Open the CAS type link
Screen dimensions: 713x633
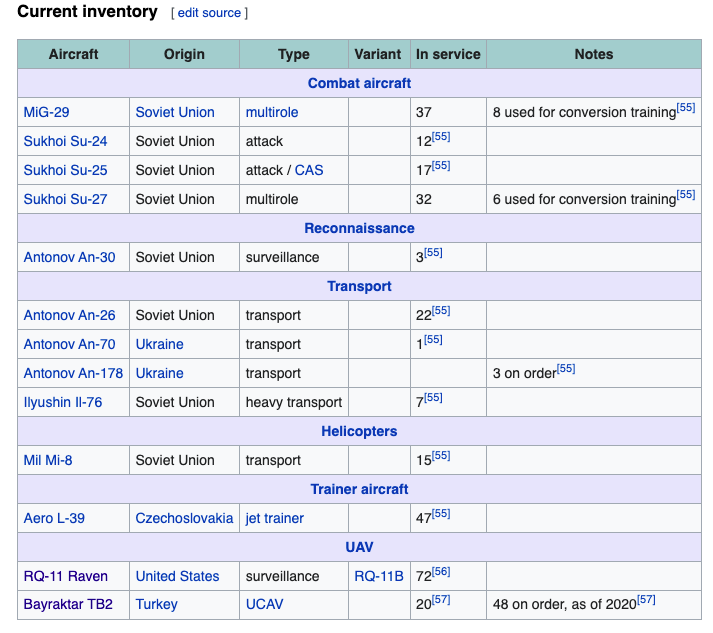coord(309,171)
